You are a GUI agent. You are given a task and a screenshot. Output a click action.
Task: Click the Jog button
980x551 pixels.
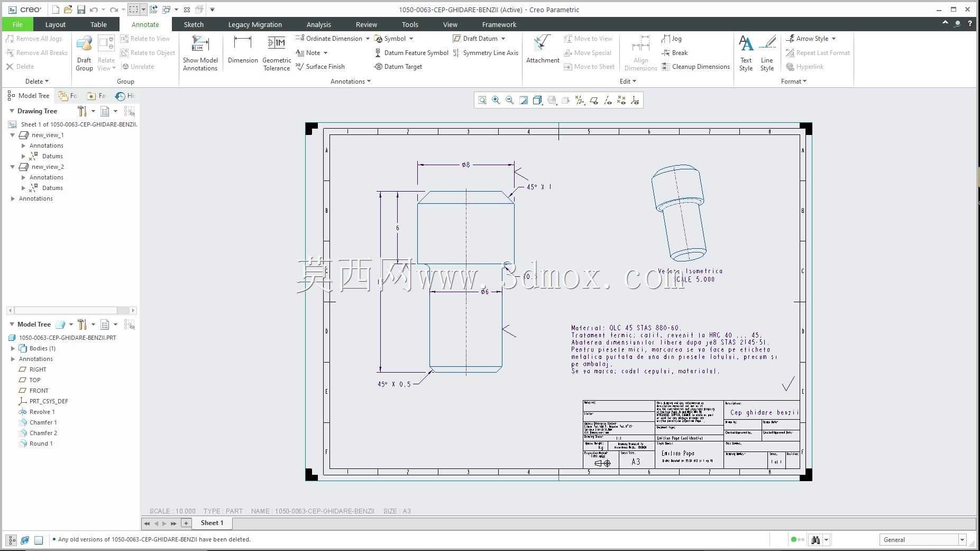click(x=672, y=39)
